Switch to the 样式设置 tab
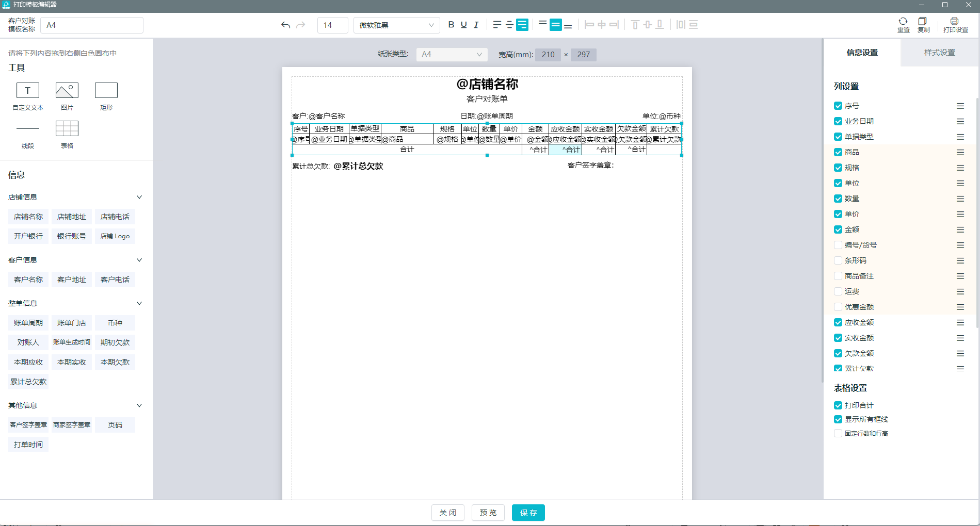This screenshot has height=526, width=980. (939, 53)
